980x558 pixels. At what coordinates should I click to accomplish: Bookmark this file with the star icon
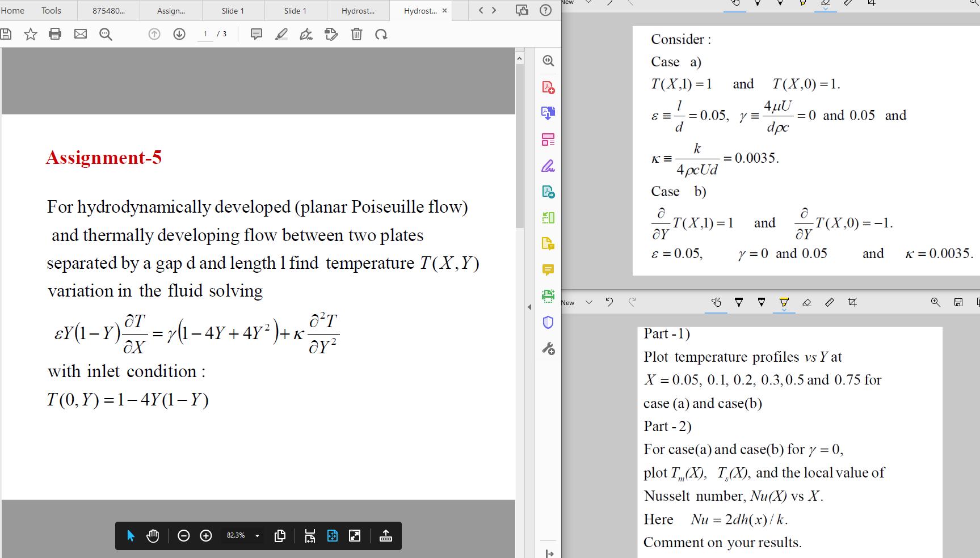tap(31, 35)
